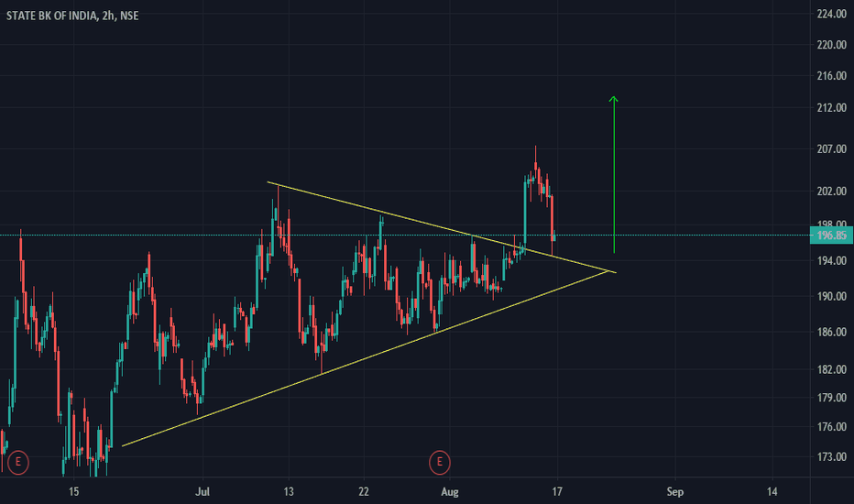
Task: Click the 182.00 price axis label
Action: pyautogui.click(x=832, y=369)
